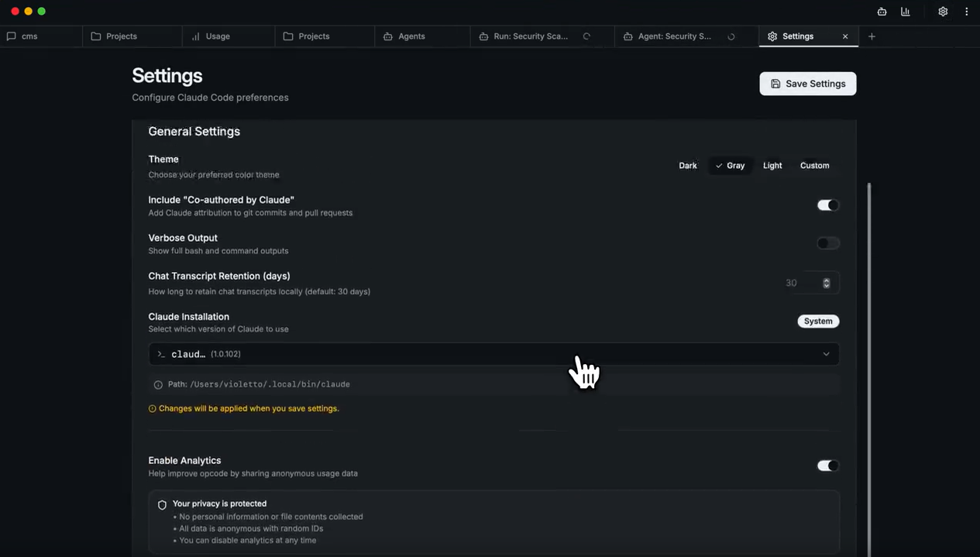Select the Dark theme option
980x557 pixels.
pos(688,166)
